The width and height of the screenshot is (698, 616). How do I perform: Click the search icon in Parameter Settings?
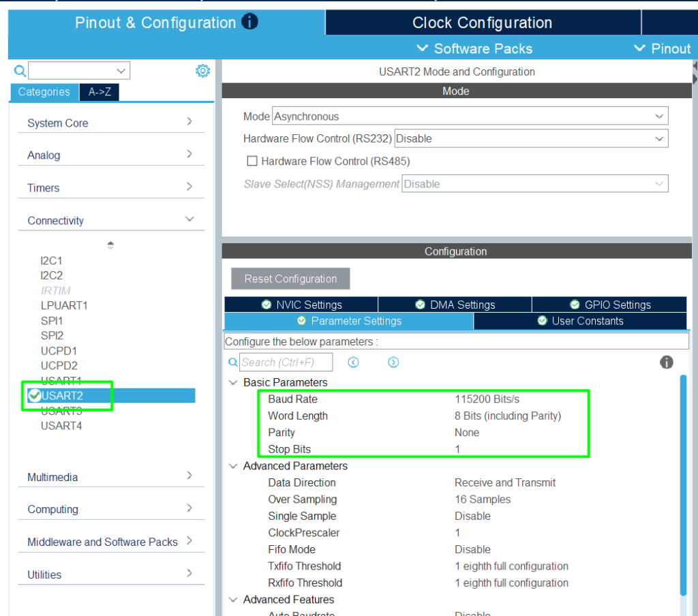tap(232, 363)
